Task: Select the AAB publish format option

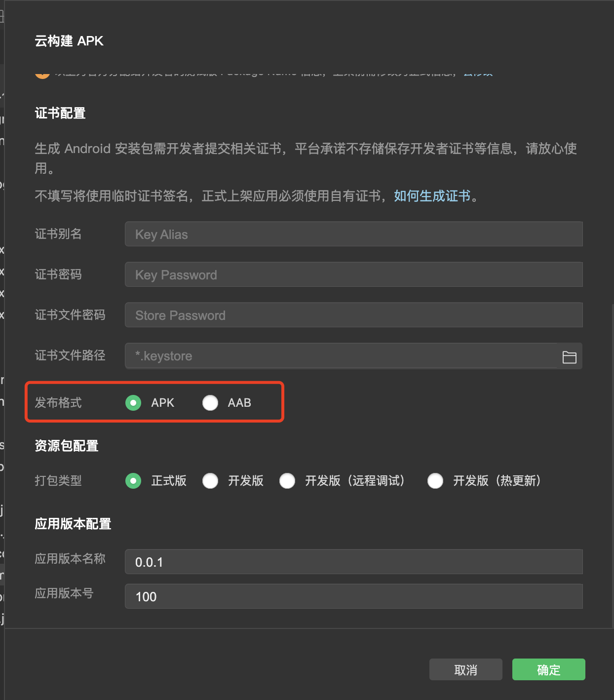Action: [x=210, y=403]
